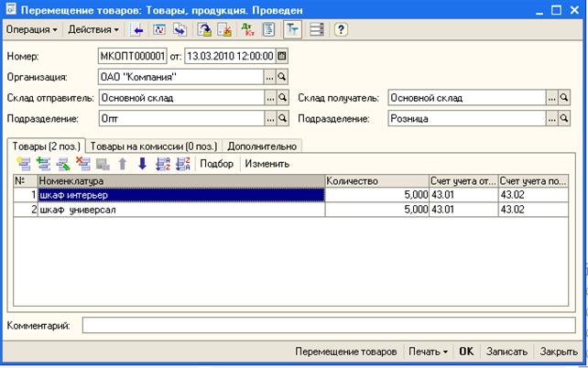Open the Дополнительно tab
Screen dimensions: 588x368
tap(262, 146)
